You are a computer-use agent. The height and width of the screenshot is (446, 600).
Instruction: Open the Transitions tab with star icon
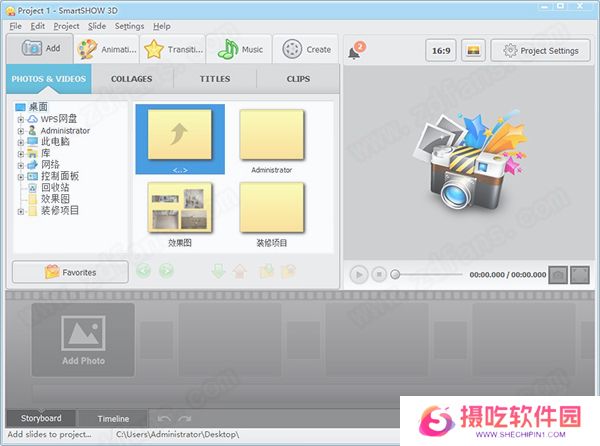click(173, 49)
